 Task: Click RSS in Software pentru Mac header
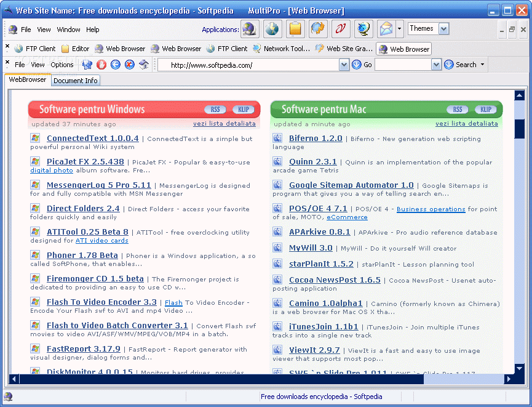coord(458,110)
